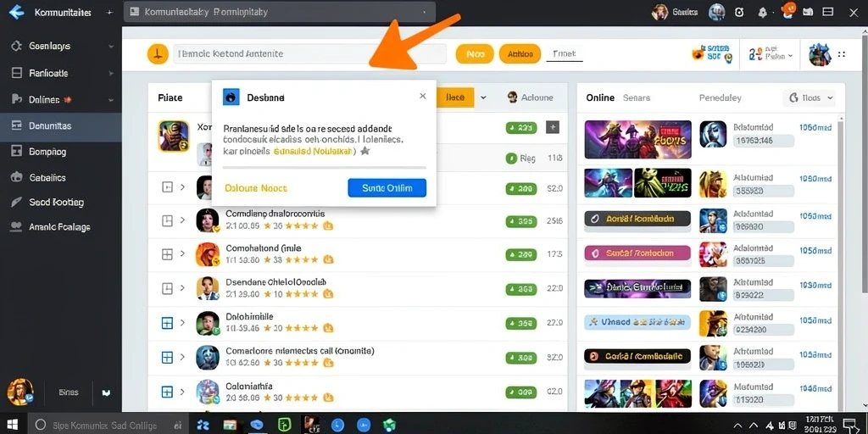Open the Windows Start menu
This screenshot has width=868, height=434.
[x=12, y=425]
